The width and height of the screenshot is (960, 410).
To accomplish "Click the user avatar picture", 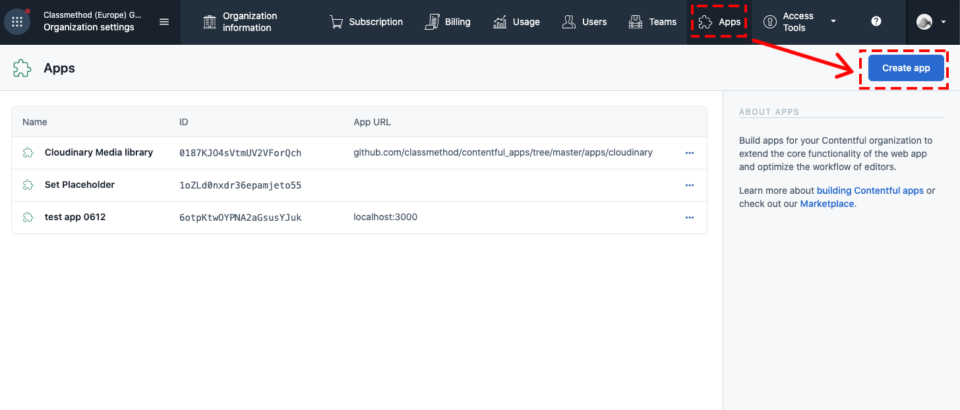I will (924, 22).
